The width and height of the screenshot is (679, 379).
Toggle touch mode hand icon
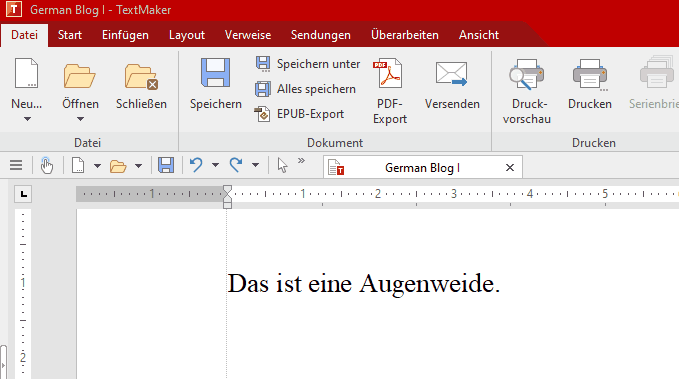click(46, 165)
